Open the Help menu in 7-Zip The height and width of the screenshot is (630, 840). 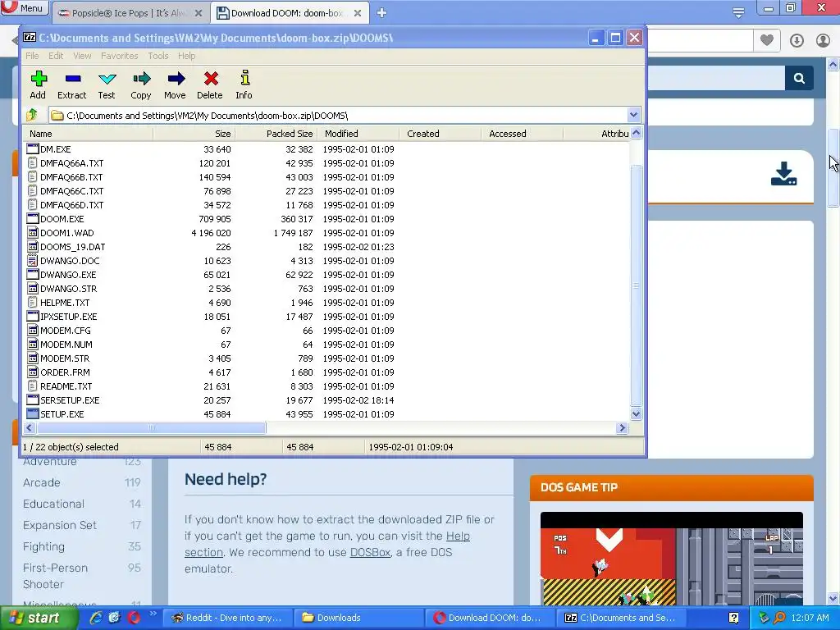pos(186,56)
